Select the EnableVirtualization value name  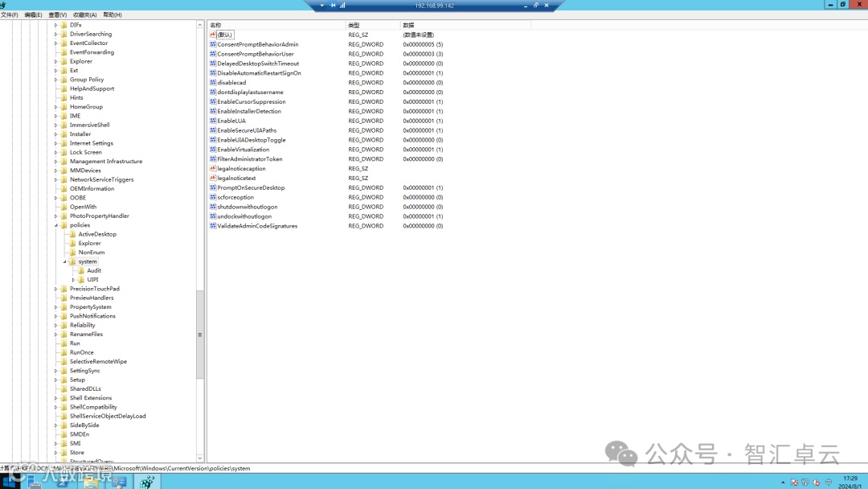[x=243, y=150]
